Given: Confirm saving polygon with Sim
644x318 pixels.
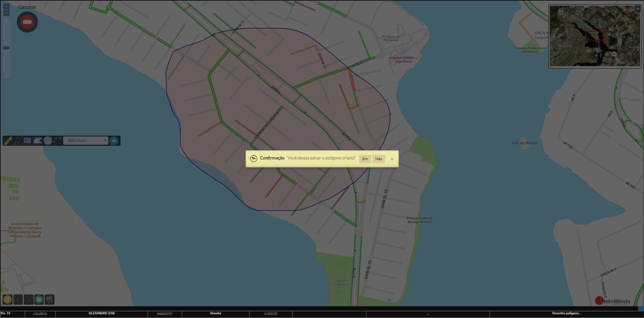Looking at the screenshot, I should 365,159.
